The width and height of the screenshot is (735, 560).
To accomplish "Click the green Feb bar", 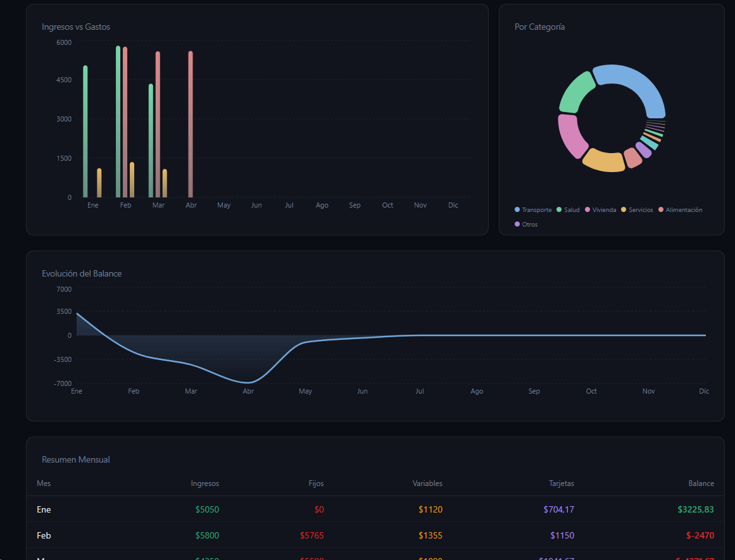I will point(118,121).
